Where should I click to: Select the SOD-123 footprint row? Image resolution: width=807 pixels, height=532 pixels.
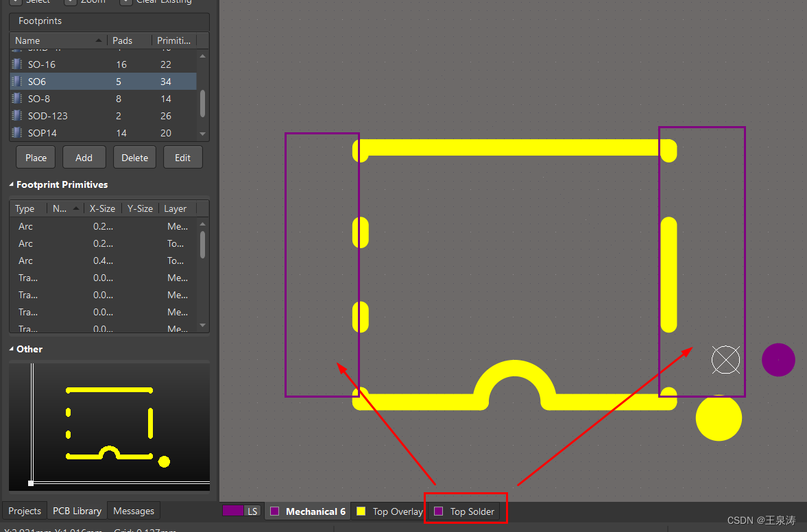103,116
